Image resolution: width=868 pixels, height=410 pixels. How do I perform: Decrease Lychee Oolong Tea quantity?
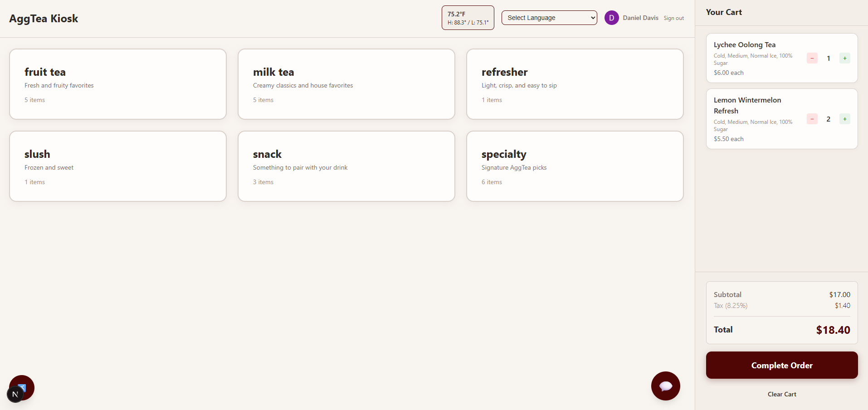coord(812,58)
